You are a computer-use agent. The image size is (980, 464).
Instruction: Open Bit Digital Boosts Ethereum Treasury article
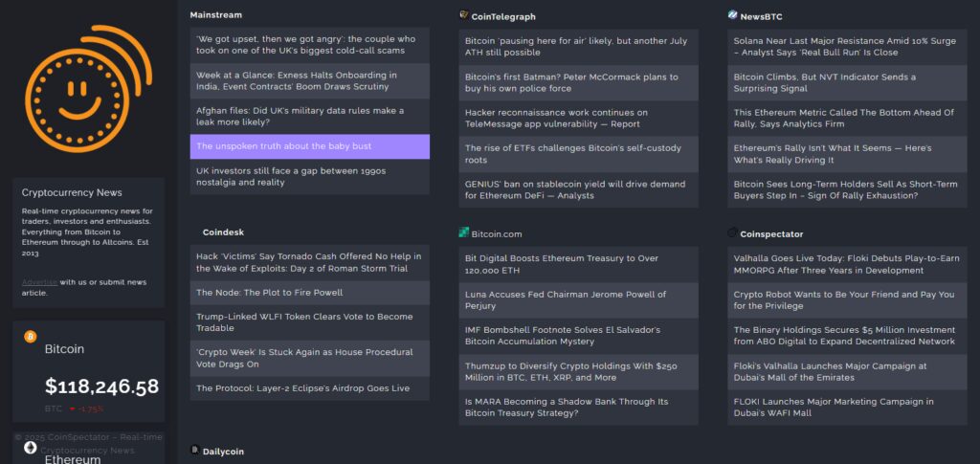578,264
